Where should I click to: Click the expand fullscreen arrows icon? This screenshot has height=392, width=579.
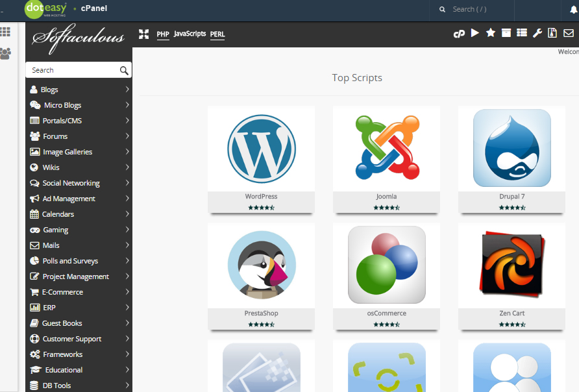pyautogui.click(x=143, y=34)
